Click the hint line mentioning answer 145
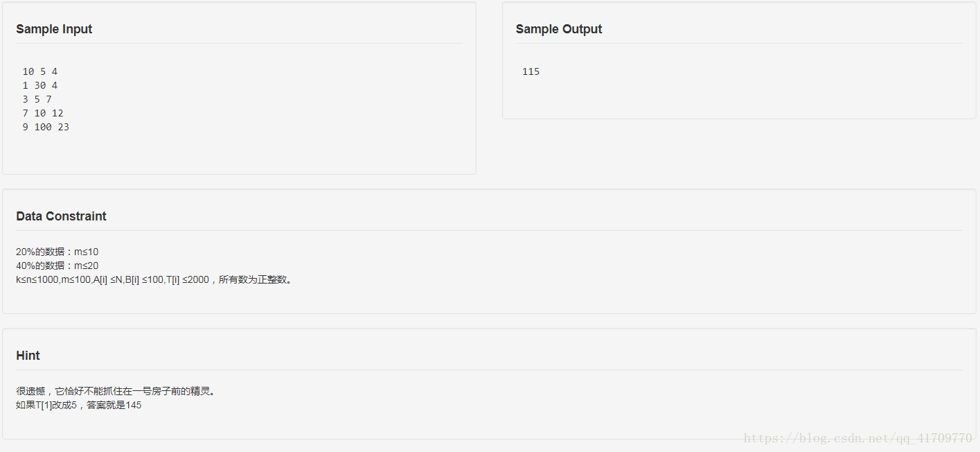The image size is (980, 452). tap(79, 405)
